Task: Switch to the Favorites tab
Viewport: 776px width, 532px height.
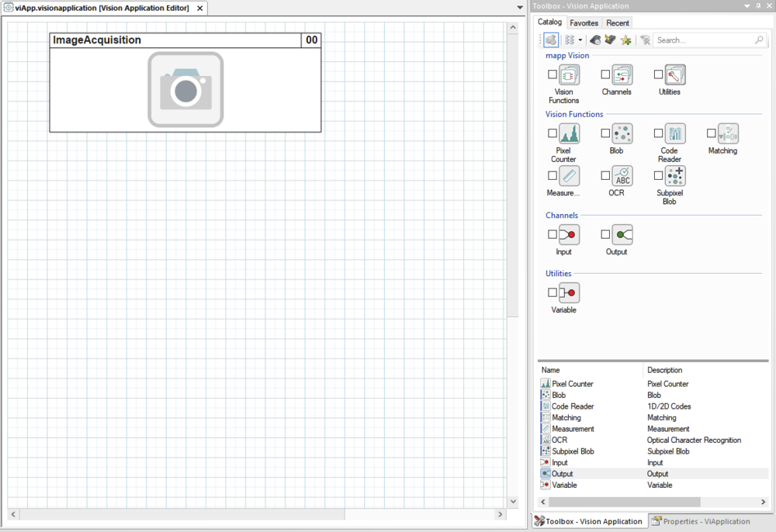Action: pyautogui.click(x=584, y=22)
